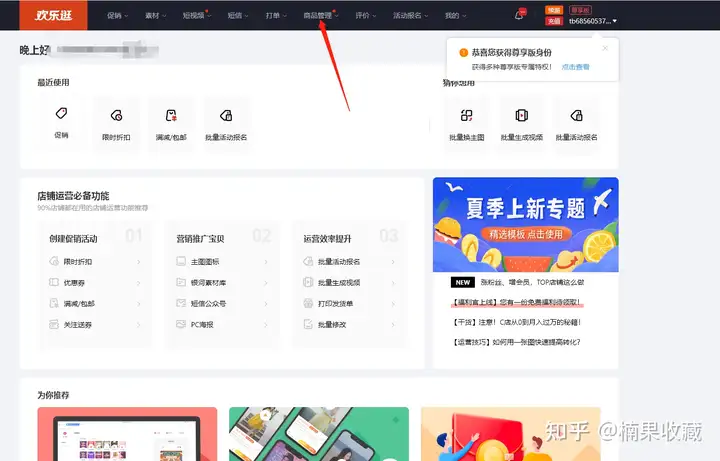Image resolution: width=720 pixels, height=461 pixels.
Task: Click the 批量修改 edit icon
Action: 308,324
